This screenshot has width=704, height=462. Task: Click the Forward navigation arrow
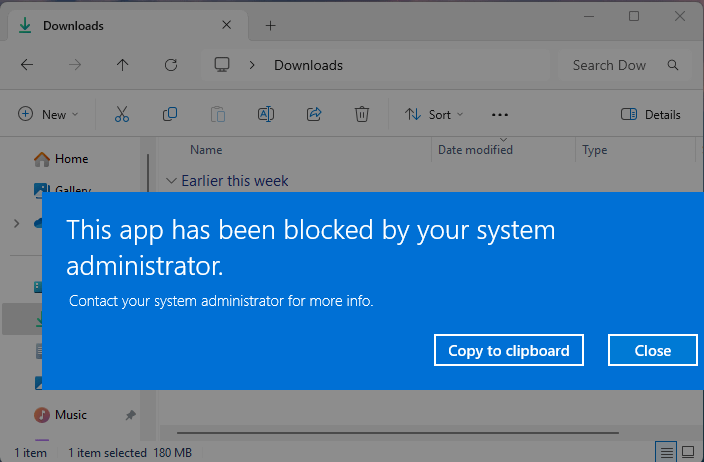[x=75, y=65]
